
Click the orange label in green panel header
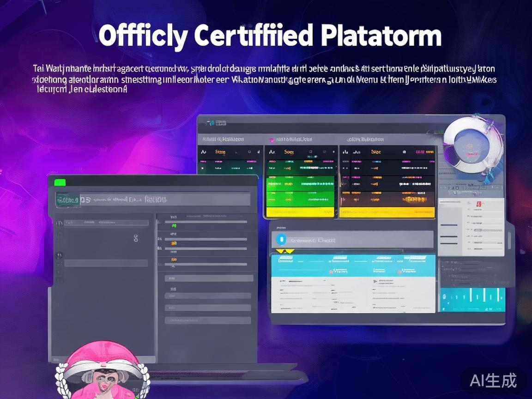(x=289, y=151)
